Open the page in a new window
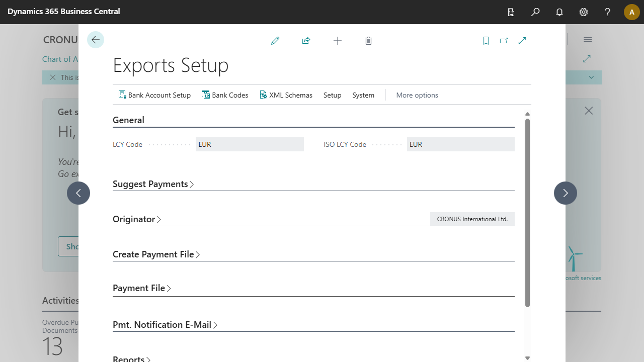 coord(504,41)
